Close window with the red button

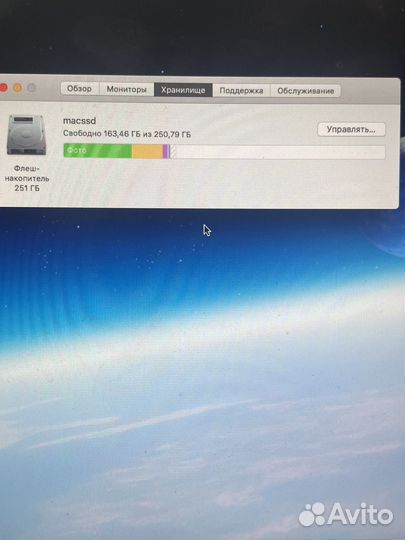click(x=3, y=87)
